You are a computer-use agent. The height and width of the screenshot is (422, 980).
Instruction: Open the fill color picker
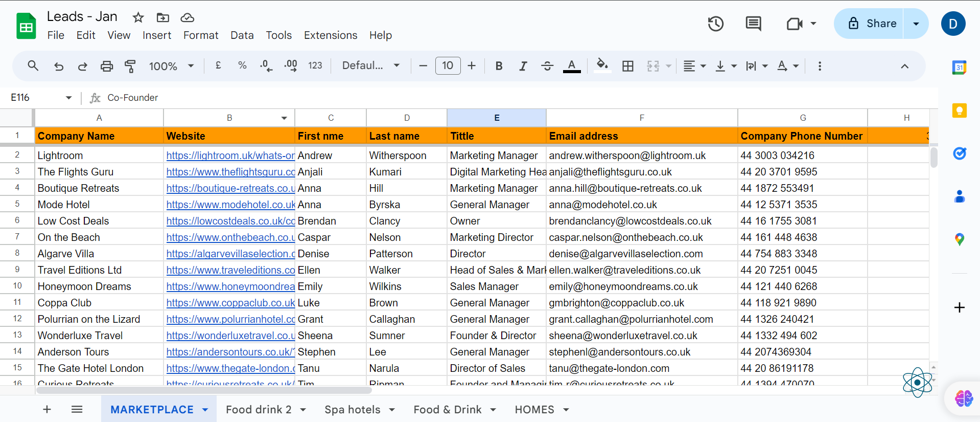[602, 65]
